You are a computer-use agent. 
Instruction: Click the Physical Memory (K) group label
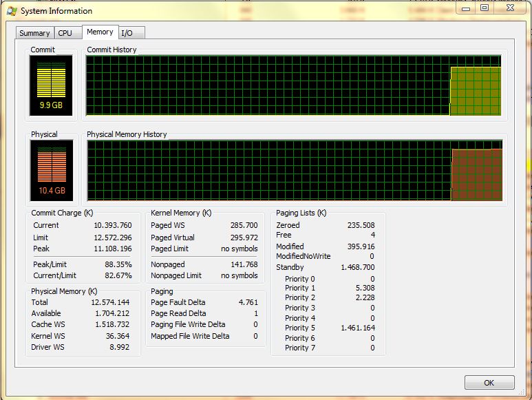[64, 291]
